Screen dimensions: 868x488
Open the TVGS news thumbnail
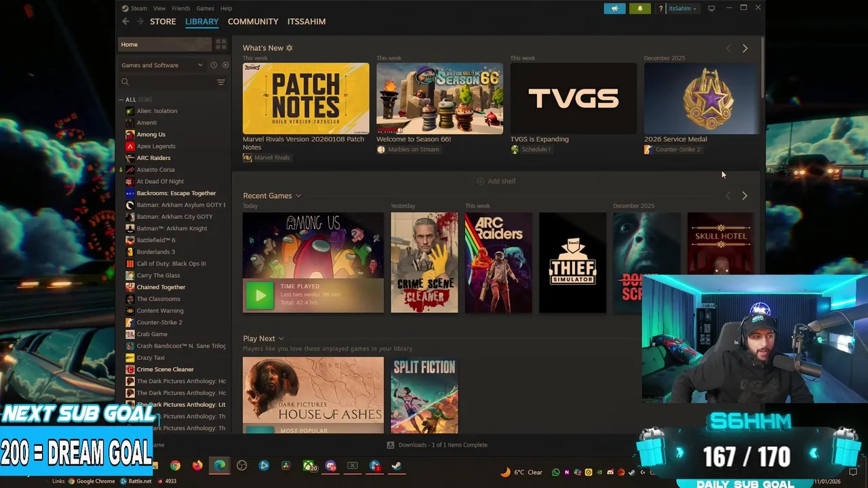click(x=574, y=99)
